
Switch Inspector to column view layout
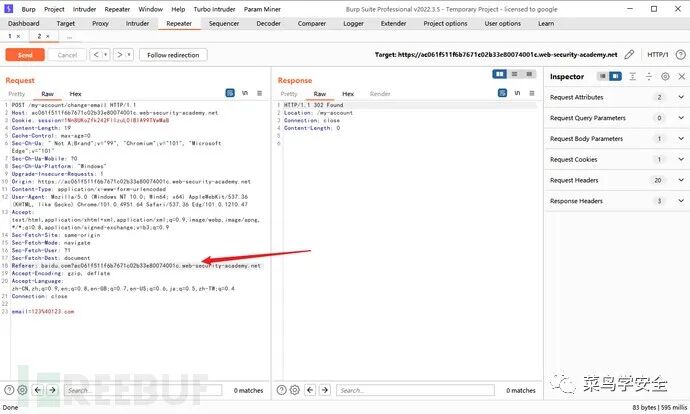pos(615,77)
